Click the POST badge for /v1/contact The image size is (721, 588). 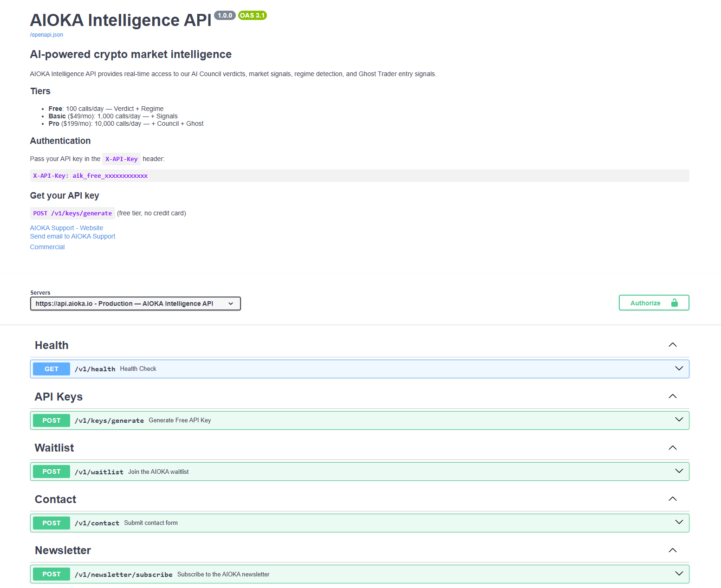(52, 523)
